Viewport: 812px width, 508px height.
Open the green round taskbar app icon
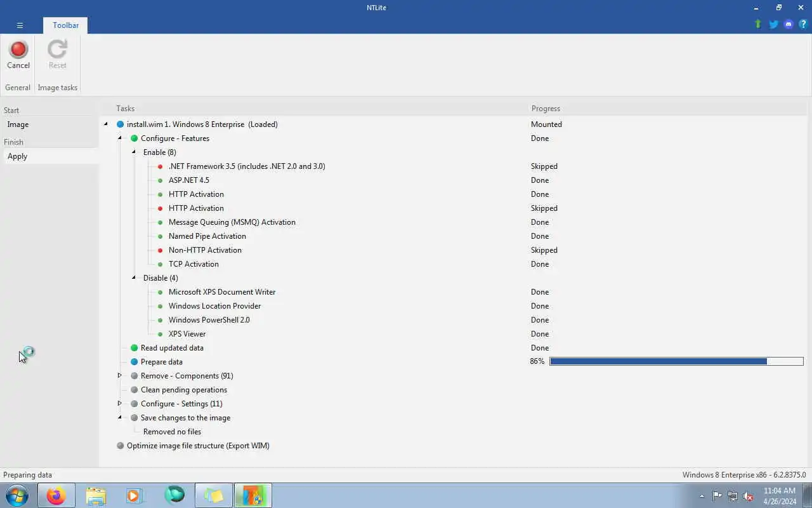pos(174,495)
